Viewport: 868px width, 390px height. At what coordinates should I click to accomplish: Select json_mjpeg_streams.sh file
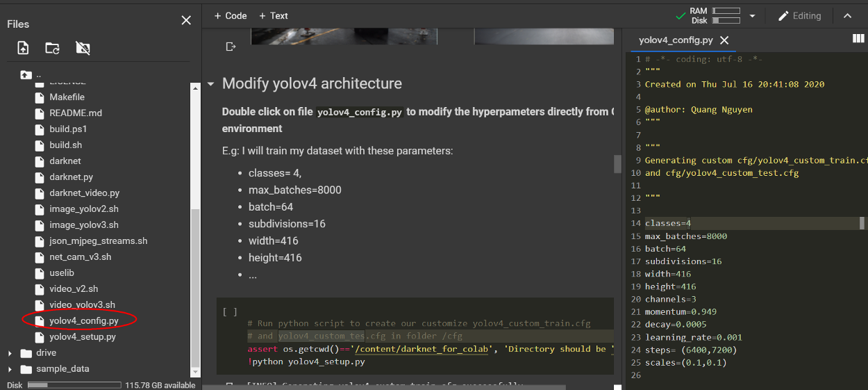[98, 241]
